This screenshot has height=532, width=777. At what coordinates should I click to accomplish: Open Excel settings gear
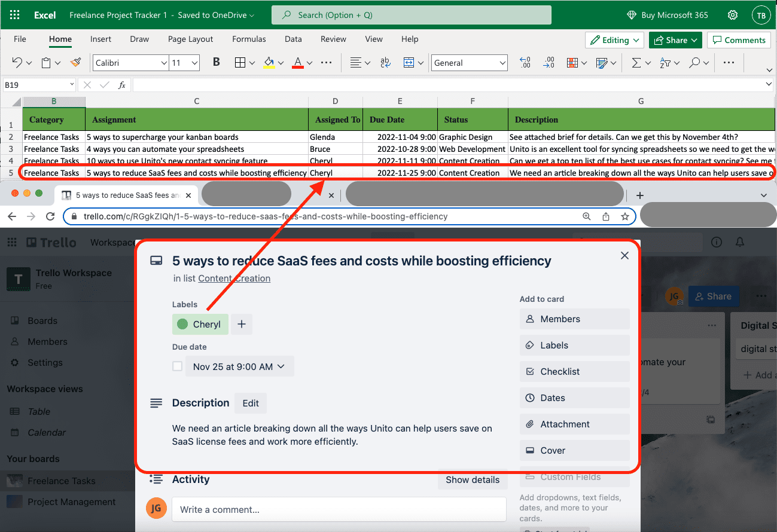(732, 15)
